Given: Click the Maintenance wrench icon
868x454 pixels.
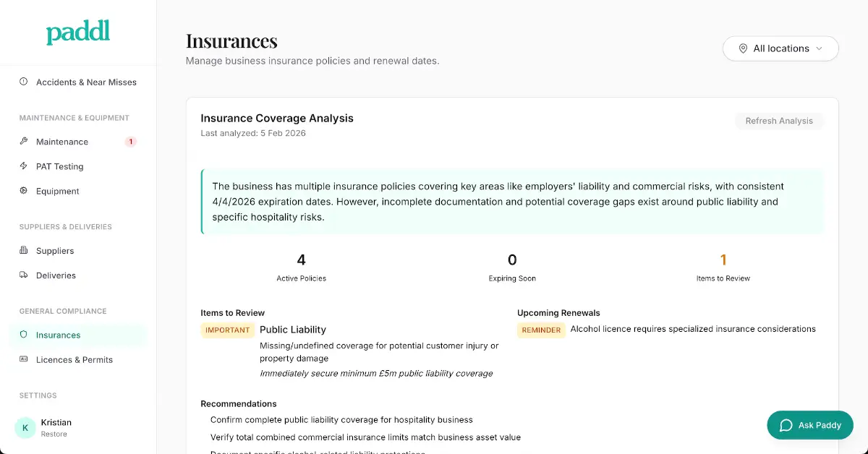Looking at the screenshot, I should [x=24, y=142].
